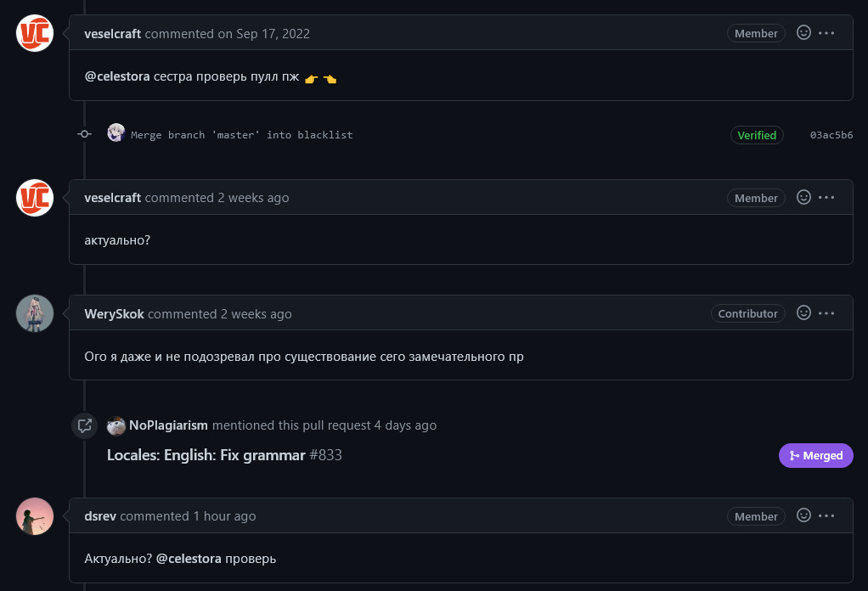Open options menu on veselcraft's 'актуально?' comment
868x591 pixels.
[x=826, y=197]
